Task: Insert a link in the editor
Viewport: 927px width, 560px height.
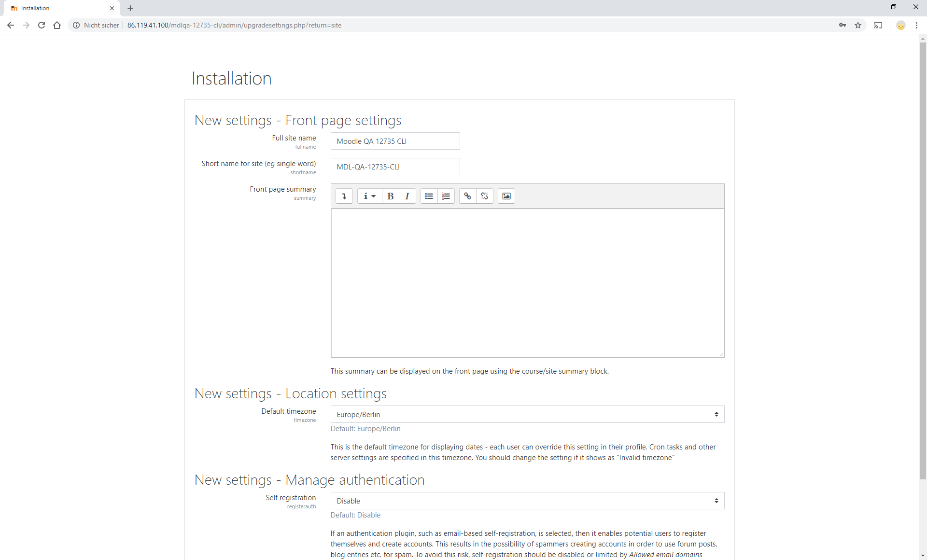Action: (467, 196)
